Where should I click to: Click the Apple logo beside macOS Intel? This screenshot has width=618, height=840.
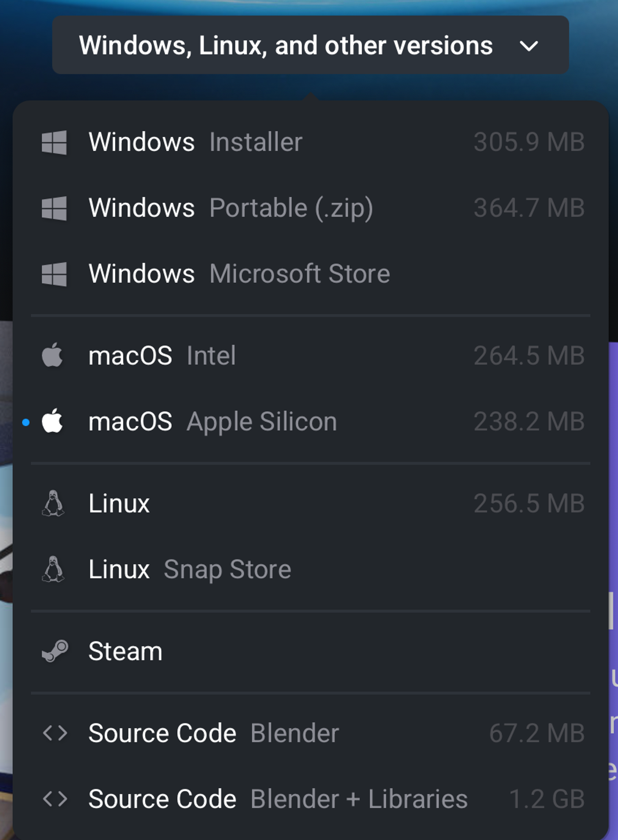click(52, 355)
